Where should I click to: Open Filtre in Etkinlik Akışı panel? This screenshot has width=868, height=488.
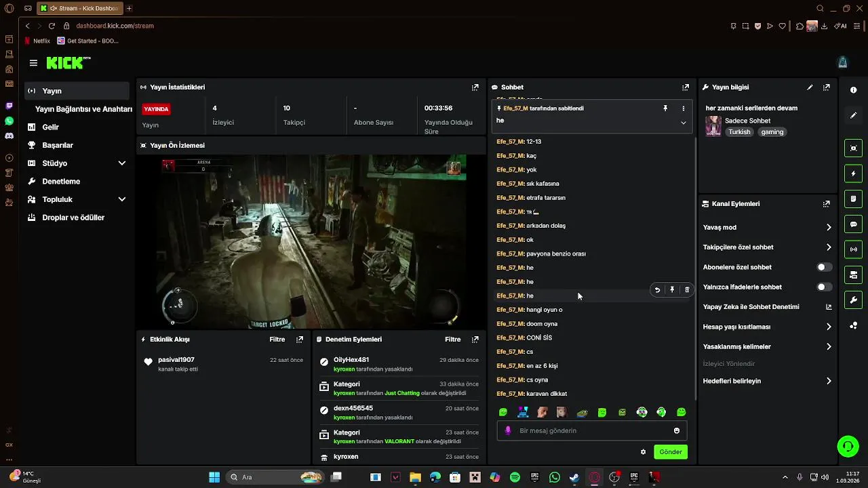pyautogui.click(x=277, y=340)
